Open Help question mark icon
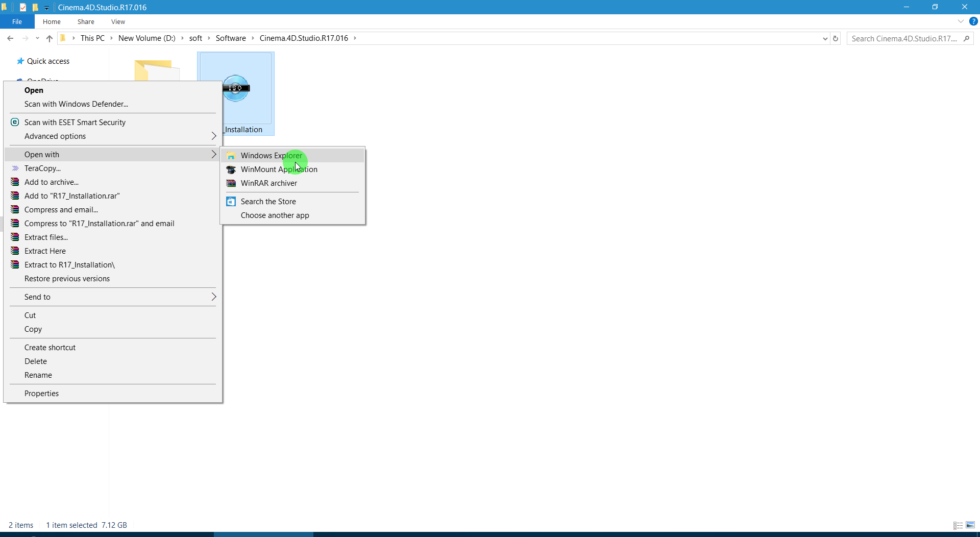 click(973, 21)
